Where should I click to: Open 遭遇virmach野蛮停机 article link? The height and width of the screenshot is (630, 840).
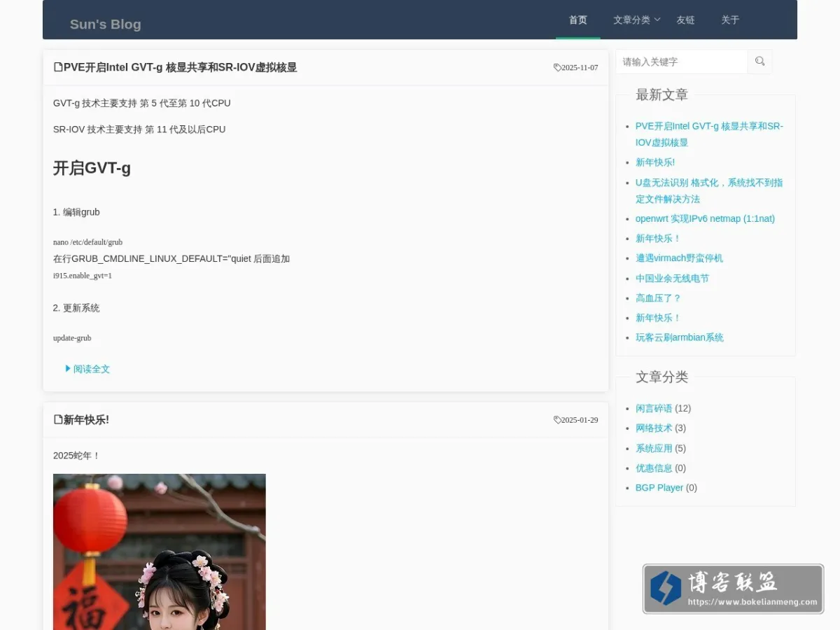[679, 258]
